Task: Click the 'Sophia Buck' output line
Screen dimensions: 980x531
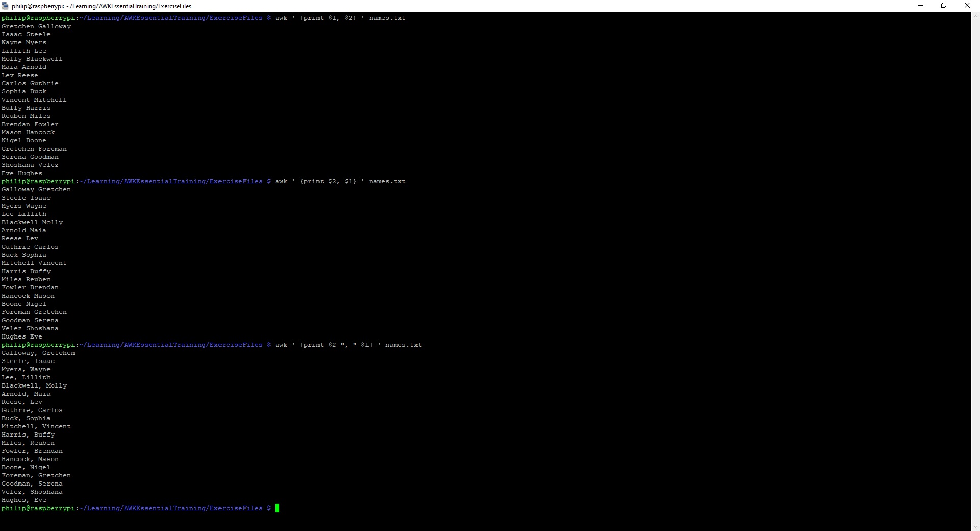Action: tap(24, 91)
